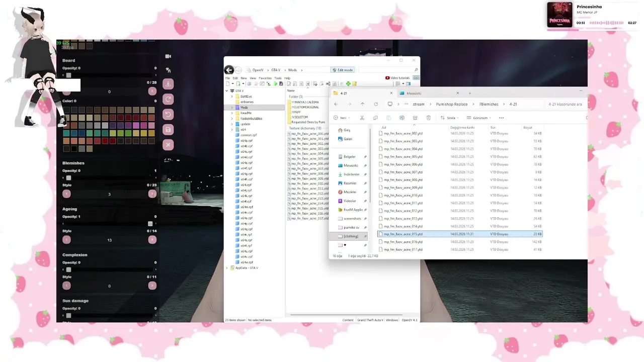This screenshot has width=644, height=362.
Task: Click the 4-21 folder search box
Action: pos(565,104)
